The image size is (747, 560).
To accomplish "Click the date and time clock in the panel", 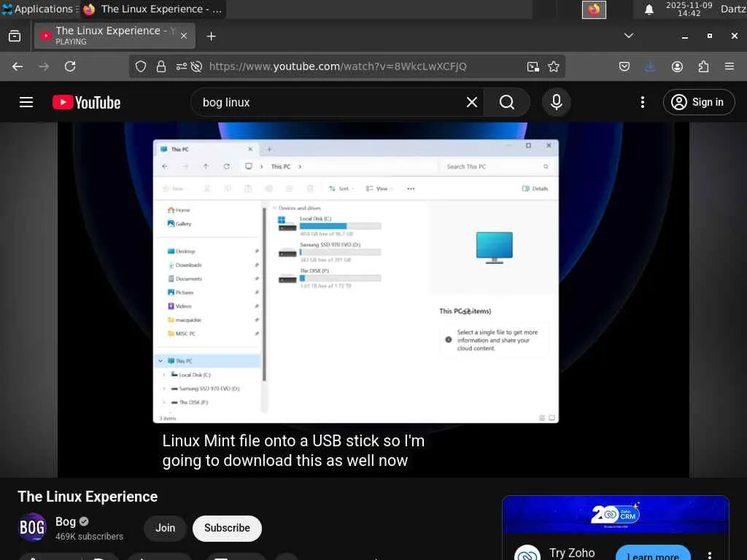I will [689, 9].
